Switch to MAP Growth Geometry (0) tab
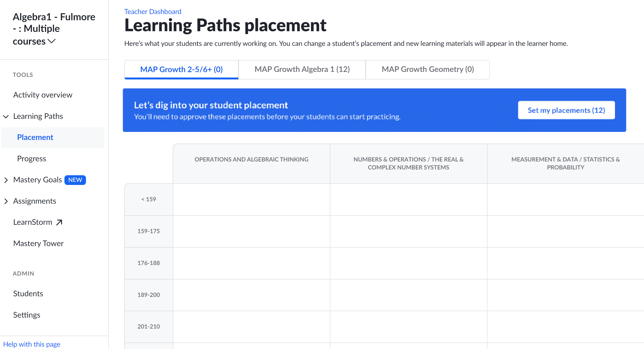Image resolution: width=644 pixels, height=349 pixels. coord(427,70)
